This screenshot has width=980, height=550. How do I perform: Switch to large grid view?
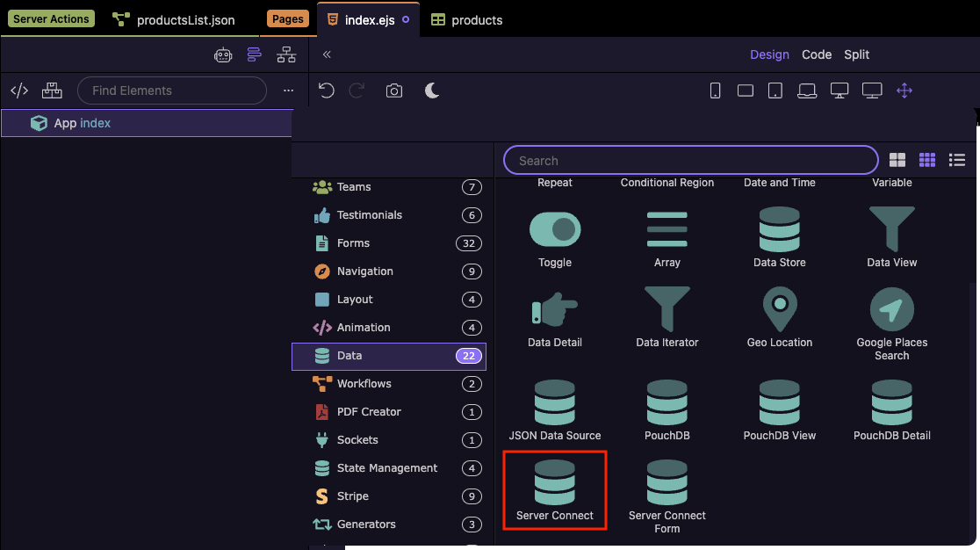pos(897,160)
